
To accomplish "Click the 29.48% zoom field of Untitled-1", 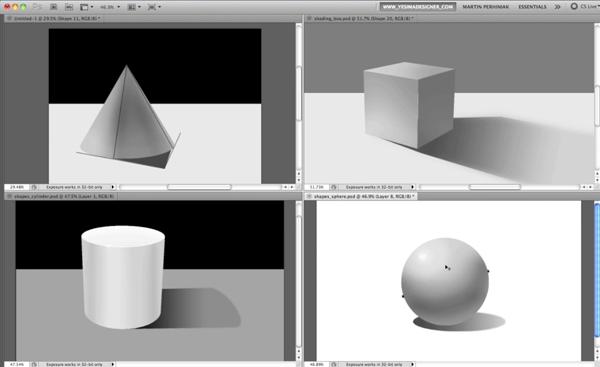I will 17,187.
